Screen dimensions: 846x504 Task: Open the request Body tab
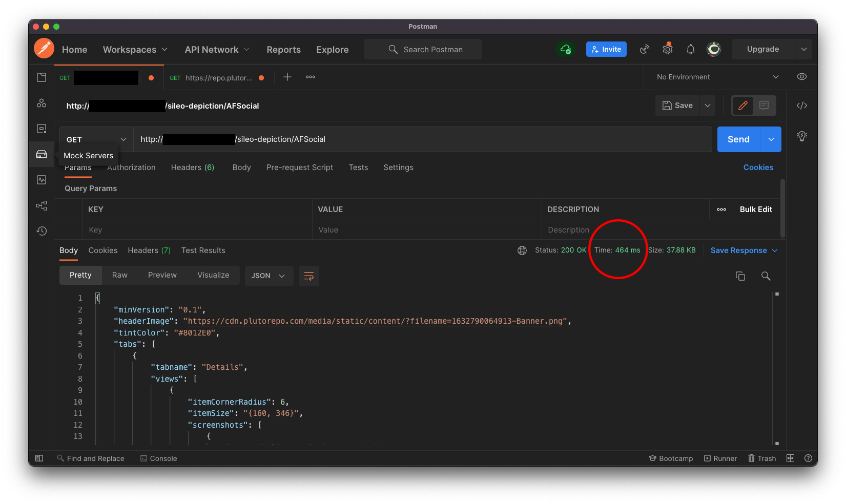pos(242,167)
